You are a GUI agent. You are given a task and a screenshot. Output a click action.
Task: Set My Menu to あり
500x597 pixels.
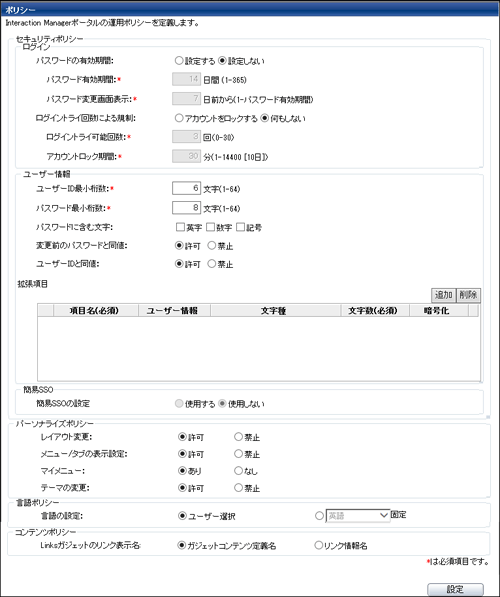point(182,471)
